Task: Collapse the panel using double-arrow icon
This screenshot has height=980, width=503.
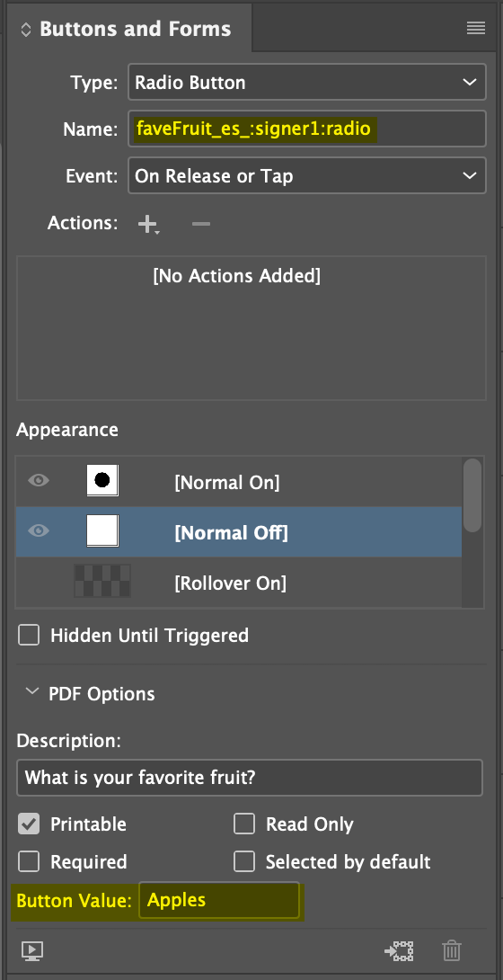Action: pos(25,30)
